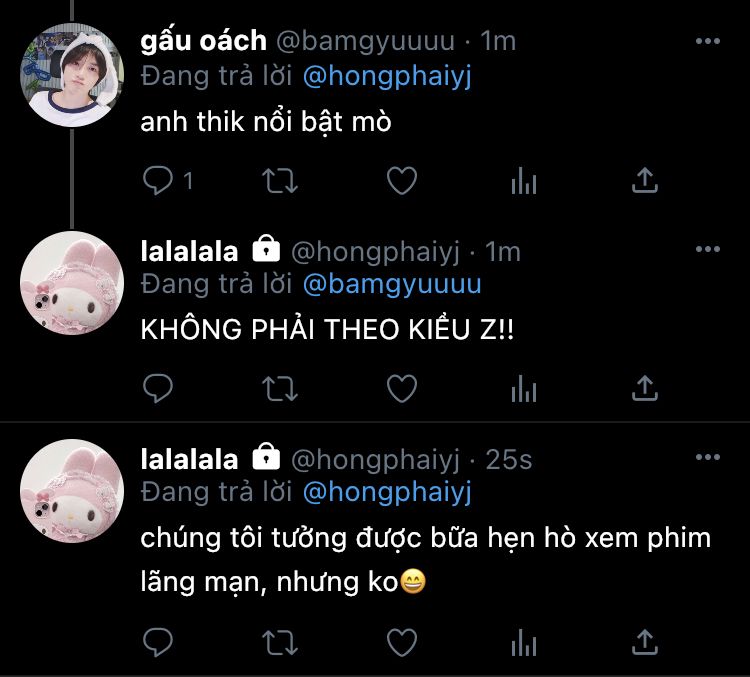Reply to 'KHÔNG PHẢI THEO KIỂU Z!!' tweet
Viewport: 750px width, 677px height.
(158, 388)
